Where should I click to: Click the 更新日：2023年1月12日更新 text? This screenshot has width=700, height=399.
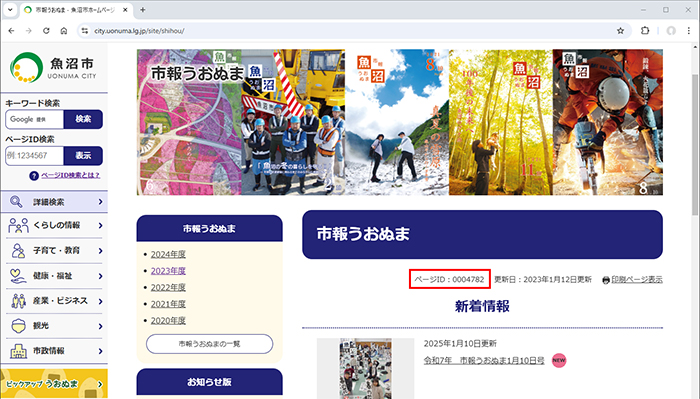coord(543,279)
